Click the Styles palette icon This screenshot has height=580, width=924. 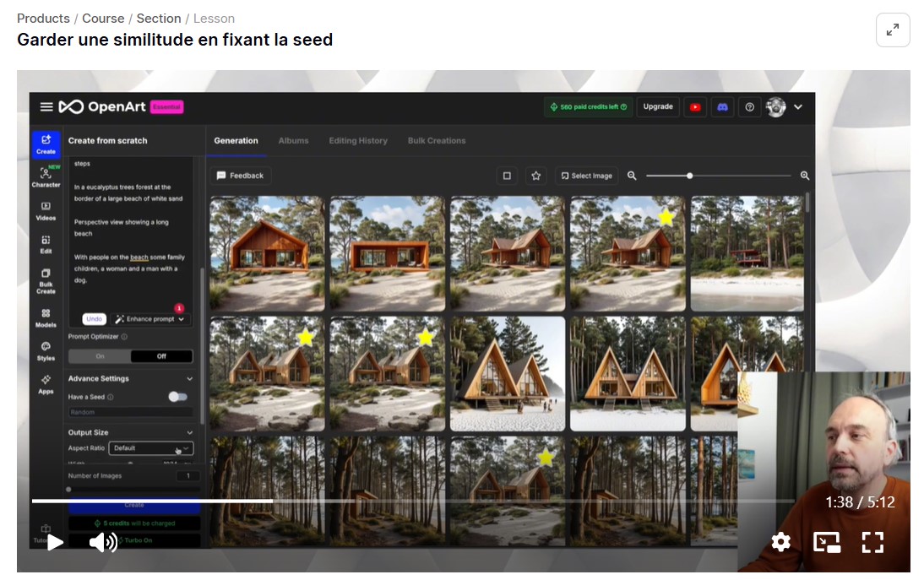[46, 350]
